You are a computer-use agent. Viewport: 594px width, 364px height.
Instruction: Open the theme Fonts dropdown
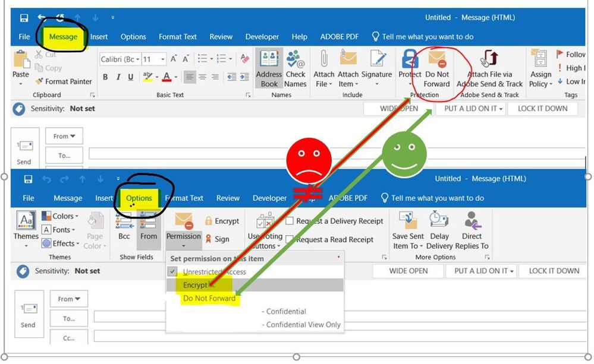[x=58, y=230]
